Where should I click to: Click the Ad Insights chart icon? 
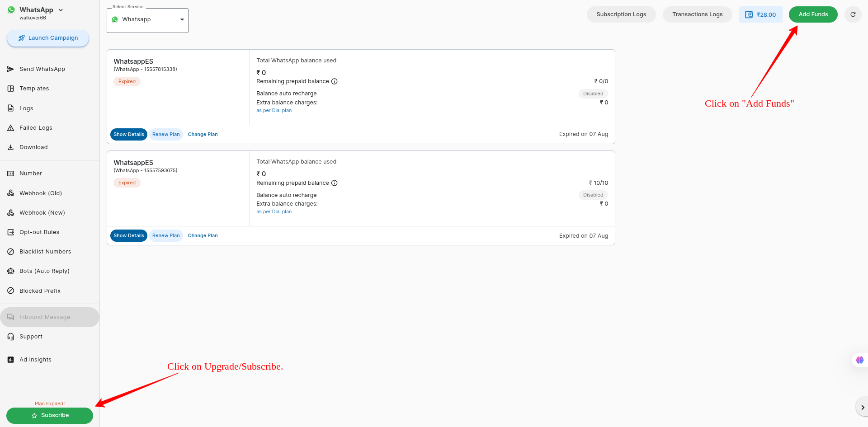tap(10, 360)
